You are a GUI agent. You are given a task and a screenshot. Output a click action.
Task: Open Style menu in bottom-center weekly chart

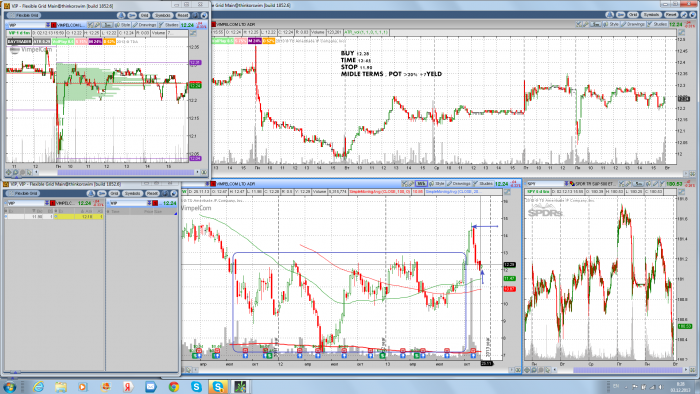(x=438, y=183)
